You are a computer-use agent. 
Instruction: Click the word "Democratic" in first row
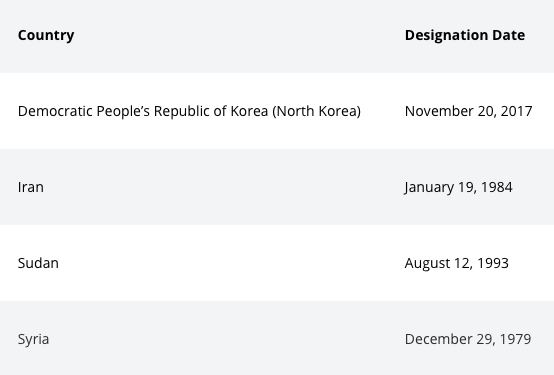(55, 111)
